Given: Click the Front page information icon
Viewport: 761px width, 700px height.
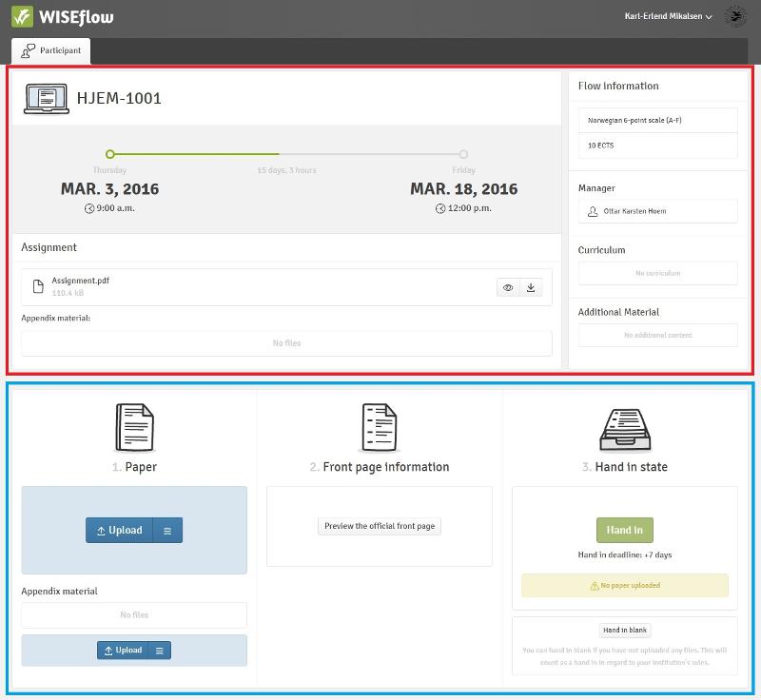Looking at the screenshot, I should click(380, 426).
